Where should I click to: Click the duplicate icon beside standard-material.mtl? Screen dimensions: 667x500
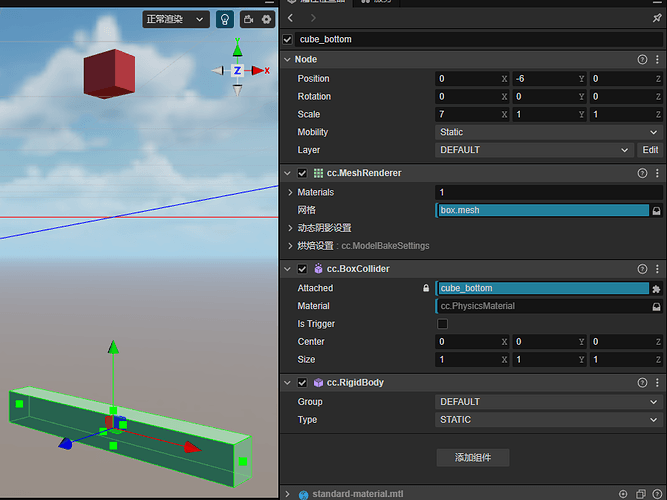[641, 494]
